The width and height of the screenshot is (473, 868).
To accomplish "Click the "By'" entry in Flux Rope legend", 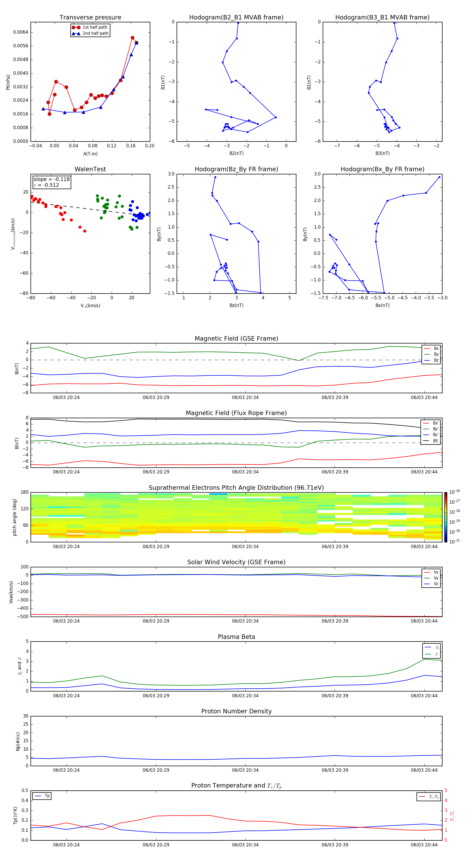I will point(431,429).
